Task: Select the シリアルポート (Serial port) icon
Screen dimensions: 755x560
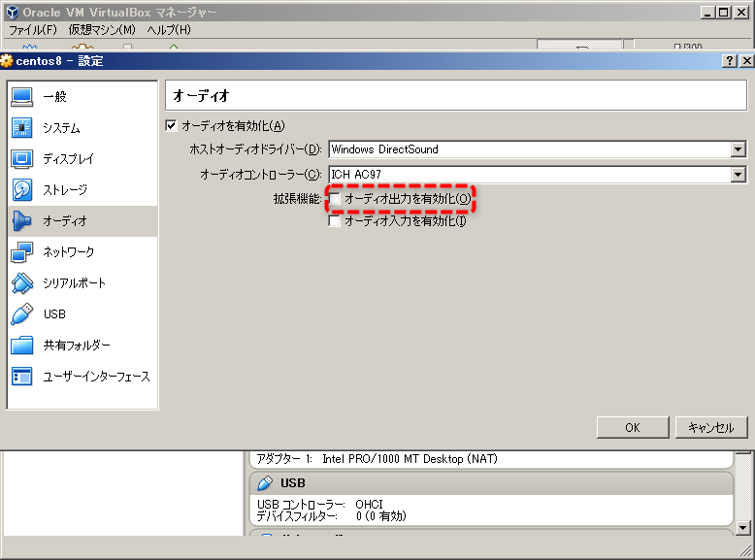Action: [21, 283]
